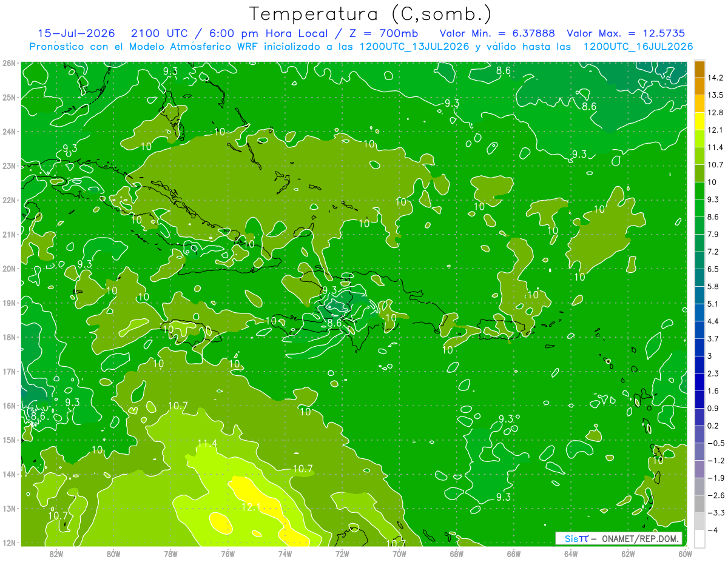
Task: Click the latitude axis label "22N"
Action: click(9, 200)
